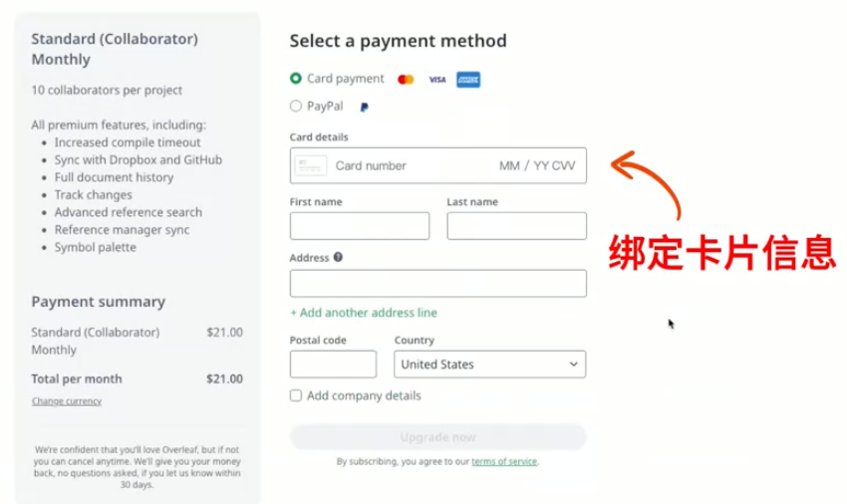This screenshot has width=847, height=504.
Task: Select the PayPal radio button
Action: 296,106
